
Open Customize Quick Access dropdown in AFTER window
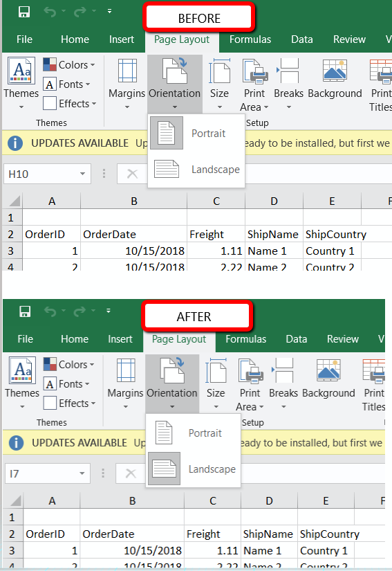[109, 311]
